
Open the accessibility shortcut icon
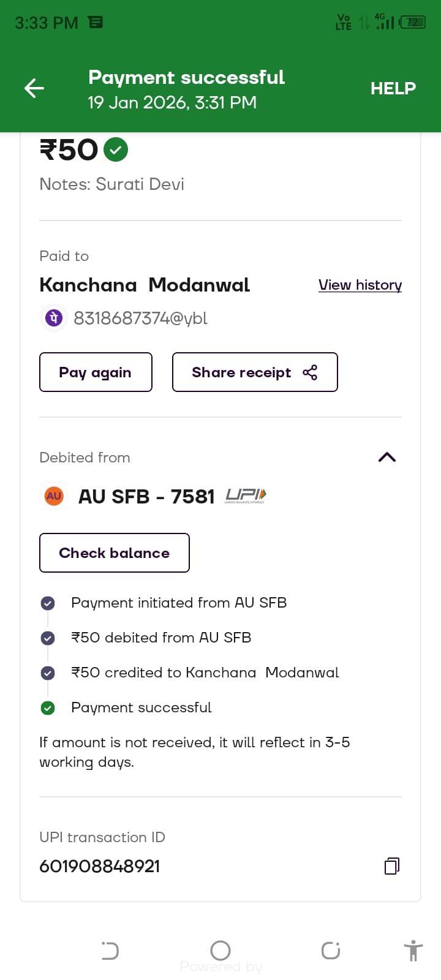(x=413, y=951)
